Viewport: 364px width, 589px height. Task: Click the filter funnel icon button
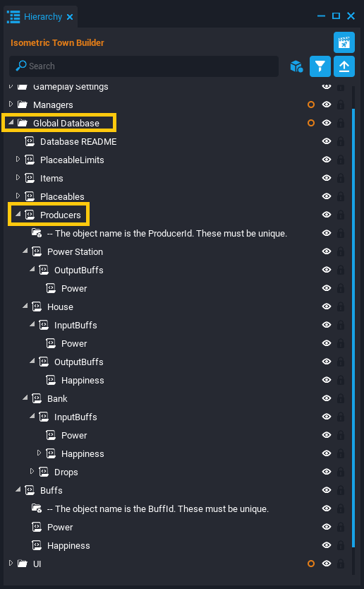(x=320, y=66)
